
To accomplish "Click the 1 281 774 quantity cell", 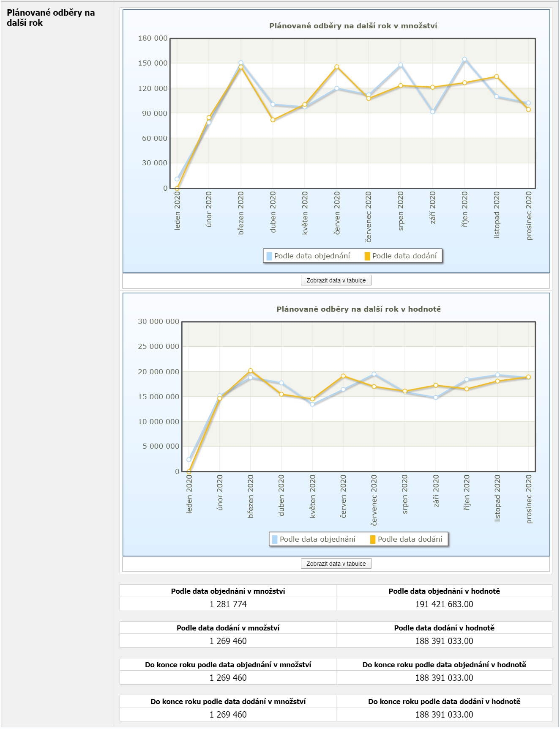I will click(228, 604).
